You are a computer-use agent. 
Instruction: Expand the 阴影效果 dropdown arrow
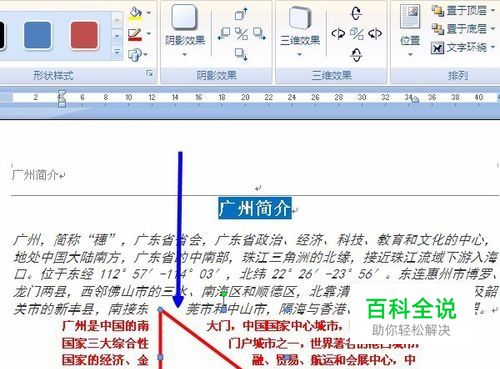(185, 54)
